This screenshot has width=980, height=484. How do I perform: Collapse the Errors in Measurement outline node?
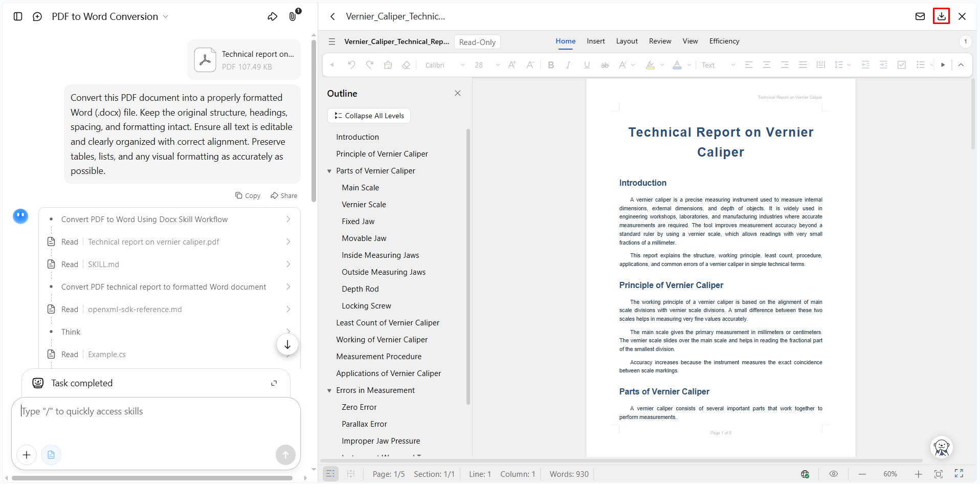tap(329, 391)
